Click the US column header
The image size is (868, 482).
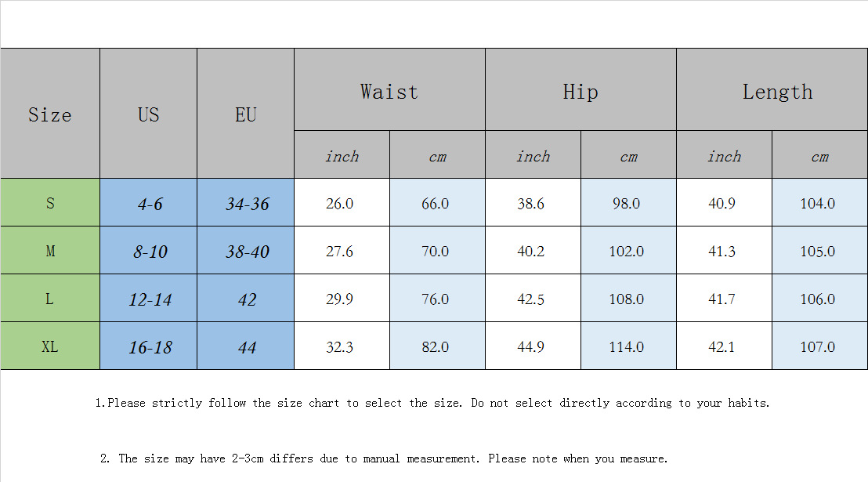[148, 114]
